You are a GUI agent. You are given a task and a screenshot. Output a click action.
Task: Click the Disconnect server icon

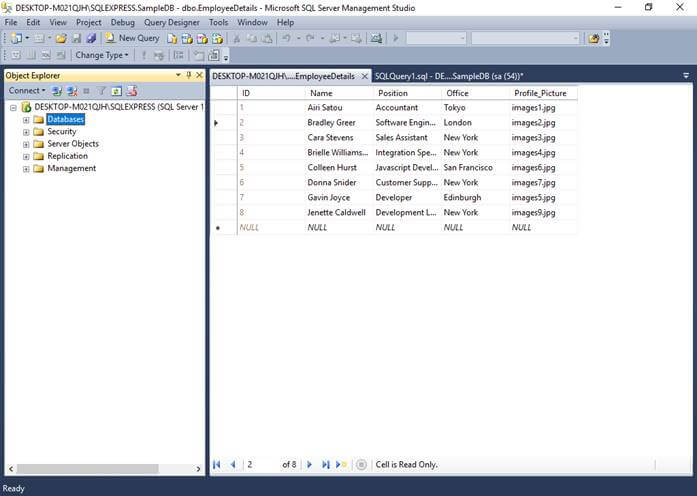pos(72,91)
